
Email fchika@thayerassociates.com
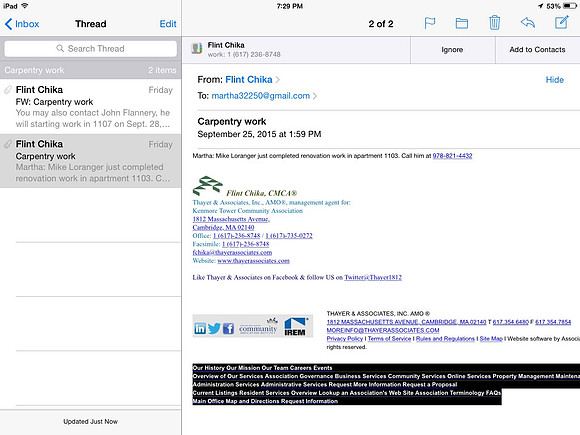(x=232, y=252)
